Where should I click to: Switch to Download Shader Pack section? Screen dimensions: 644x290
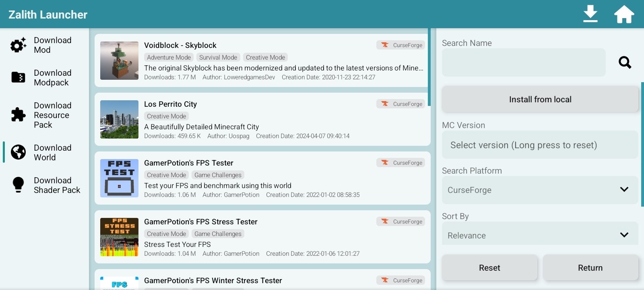57,185
